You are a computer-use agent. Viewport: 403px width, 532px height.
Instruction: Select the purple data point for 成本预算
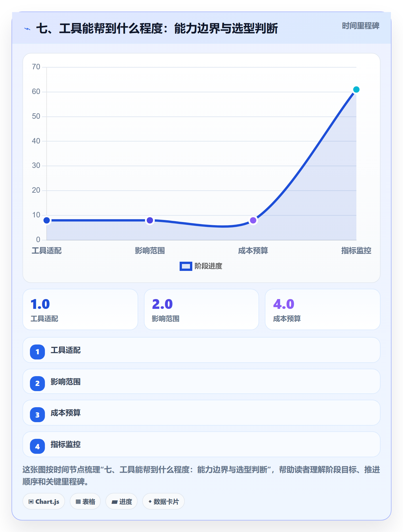tap(253, 221)
